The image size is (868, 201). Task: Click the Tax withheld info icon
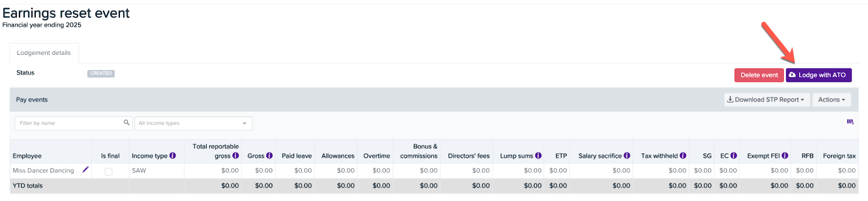point(683,155)
